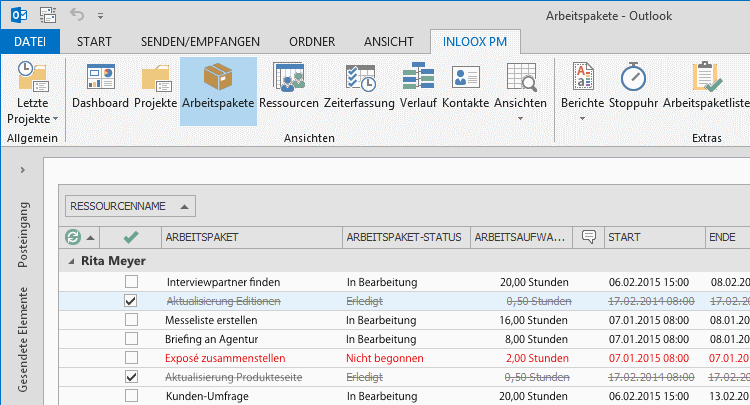Collapse the Rita Meyer group

coord(71,261)
